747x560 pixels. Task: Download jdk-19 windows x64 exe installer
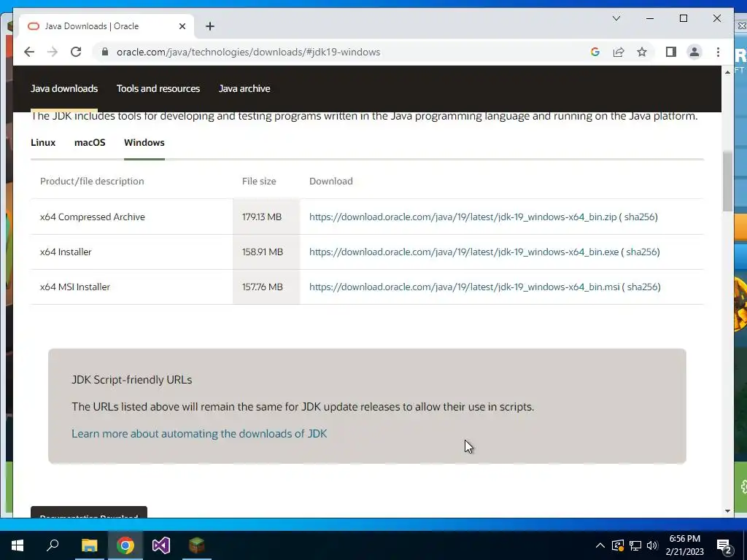pos(463,252)
